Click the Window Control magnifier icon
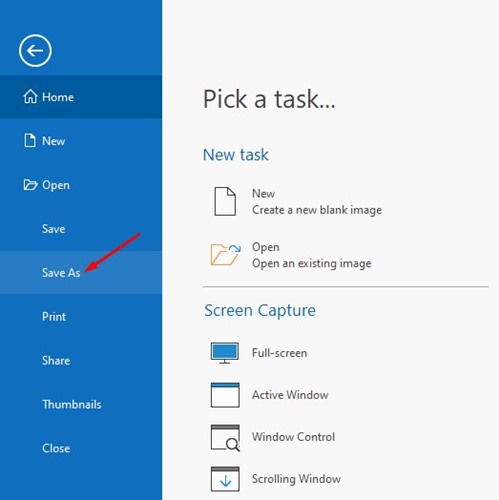This screenshot has width=499, height=500. coord(225,438)
